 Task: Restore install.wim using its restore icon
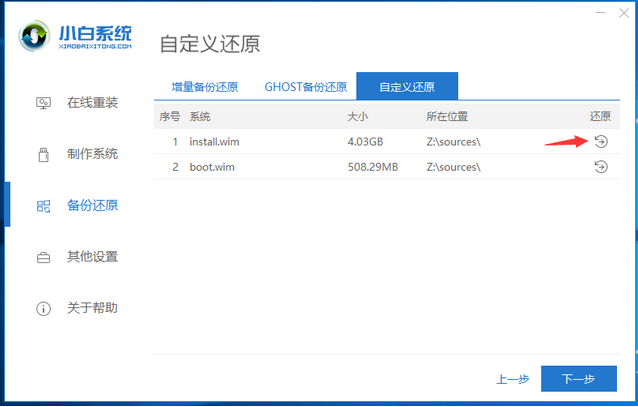[x=600, y=142]
